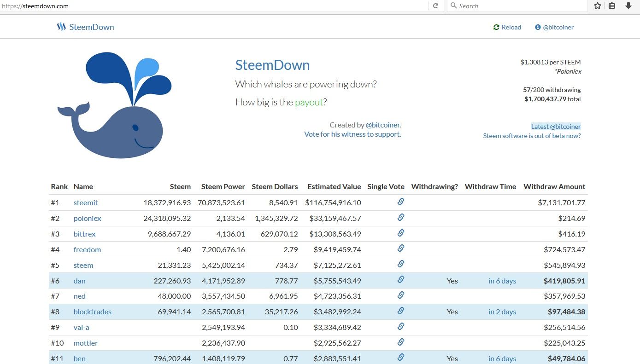Open single vote link icon for mottler

coord(401,342)
